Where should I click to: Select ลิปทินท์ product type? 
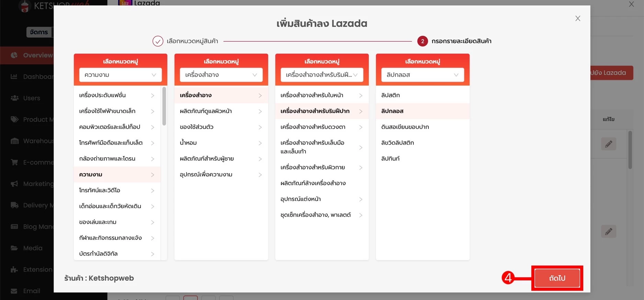point(422,159)
